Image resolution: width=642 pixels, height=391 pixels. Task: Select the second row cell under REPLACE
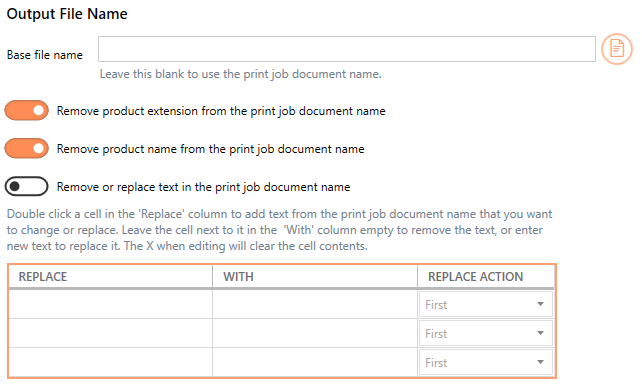tap(110, 333)
